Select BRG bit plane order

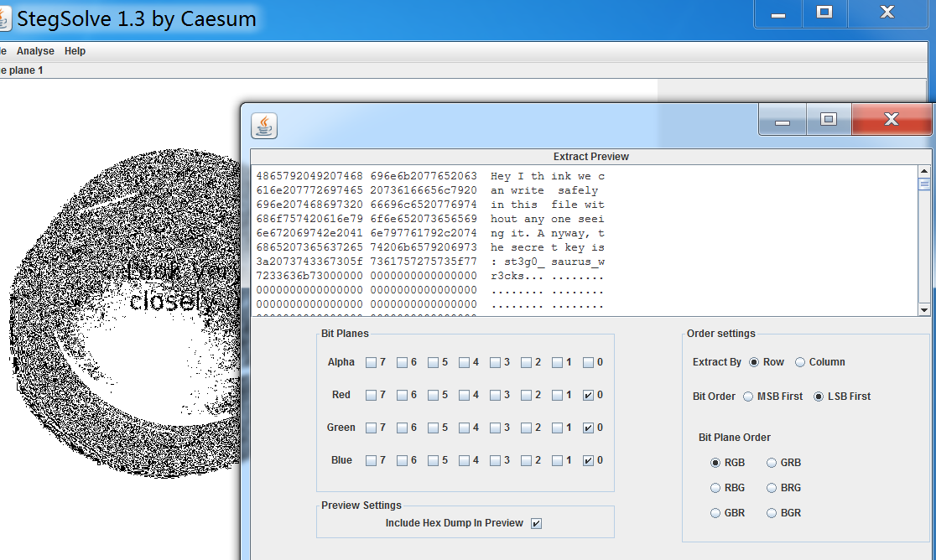click(x=772, y=488)
